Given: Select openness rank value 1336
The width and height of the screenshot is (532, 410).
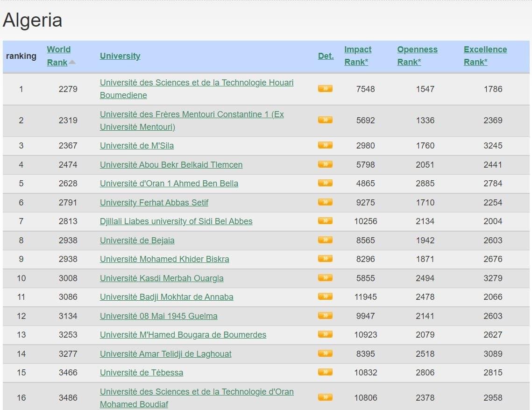Looking at the screenshot, I should (425, 120).
